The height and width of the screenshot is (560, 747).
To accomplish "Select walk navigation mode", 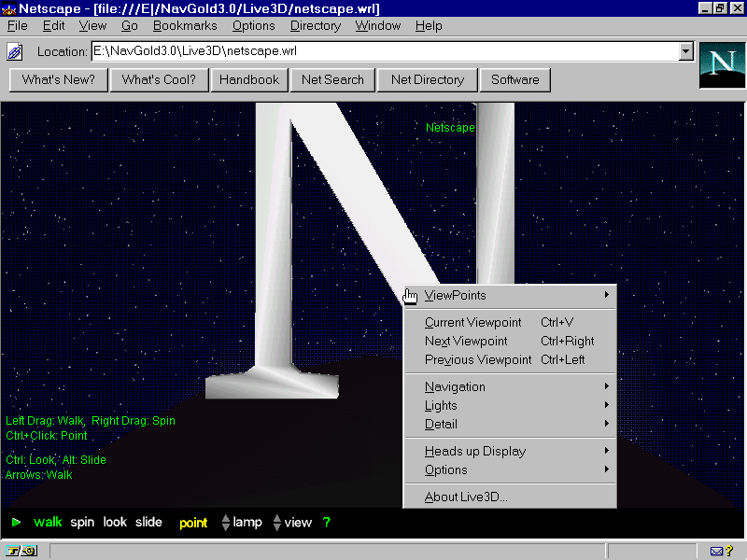I will click(48, 523).
